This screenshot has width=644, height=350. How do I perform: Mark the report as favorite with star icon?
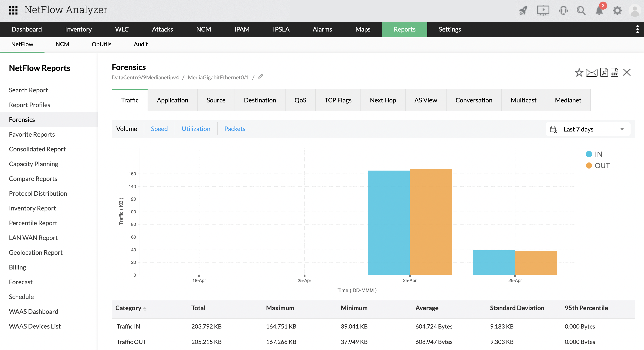[579, 72]
